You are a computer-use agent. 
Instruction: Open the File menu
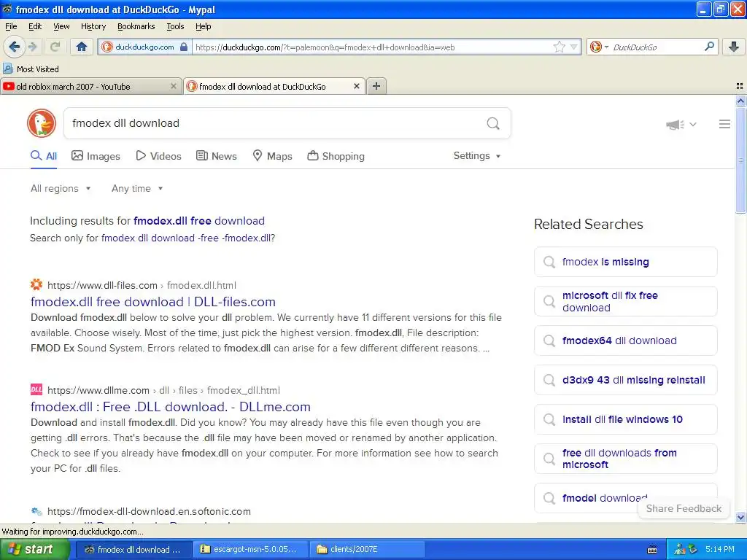(11, 26)
